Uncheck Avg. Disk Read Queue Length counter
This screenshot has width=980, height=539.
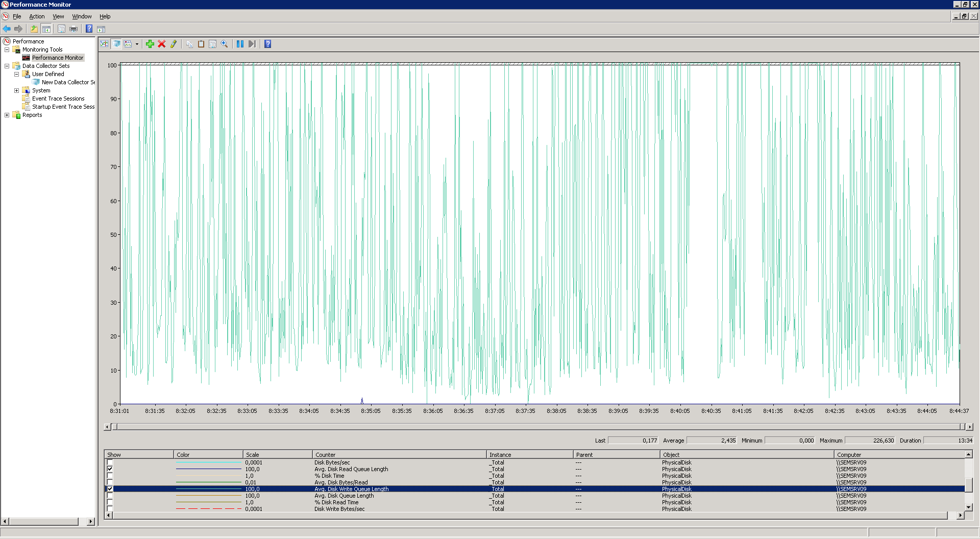110,469
